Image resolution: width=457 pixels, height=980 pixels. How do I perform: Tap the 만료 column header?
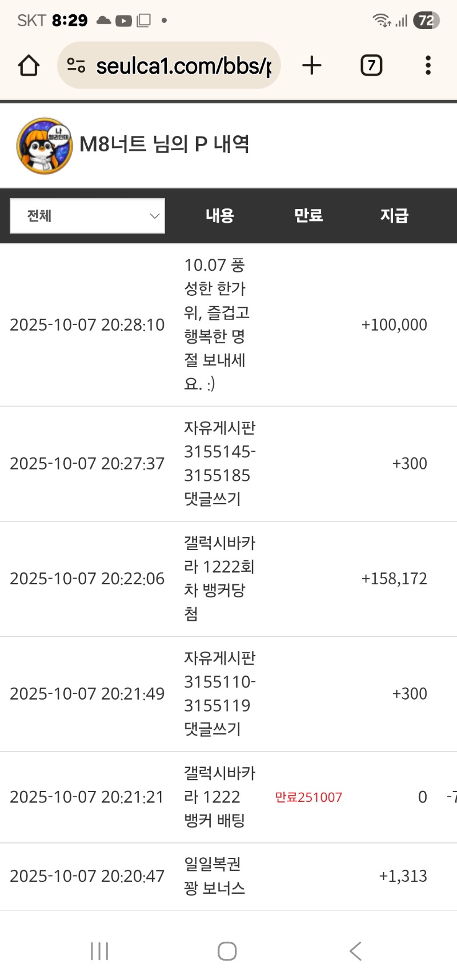(x=308, y=215)
